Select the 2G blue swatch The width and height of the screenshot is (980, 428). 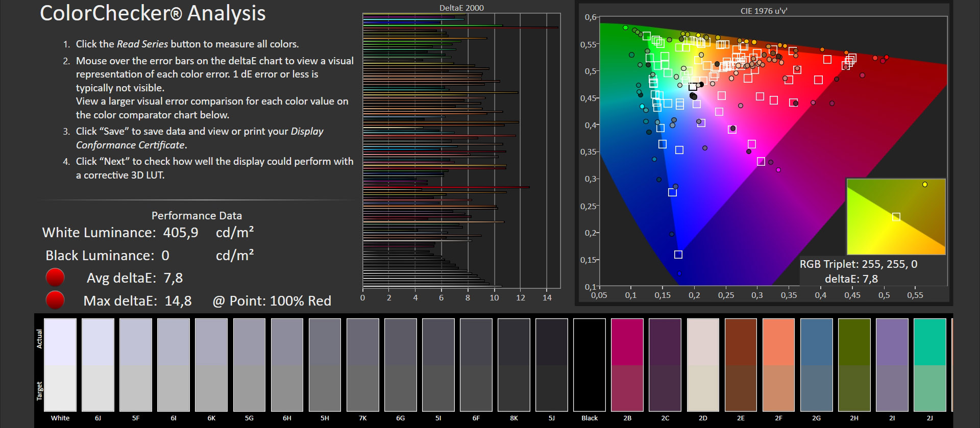(x=817, y=365)
